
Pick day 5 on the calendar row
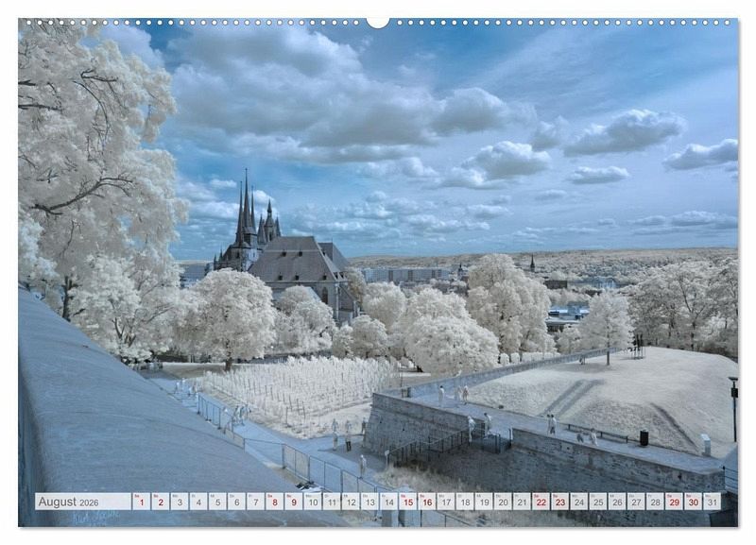[x=217, y=502]
